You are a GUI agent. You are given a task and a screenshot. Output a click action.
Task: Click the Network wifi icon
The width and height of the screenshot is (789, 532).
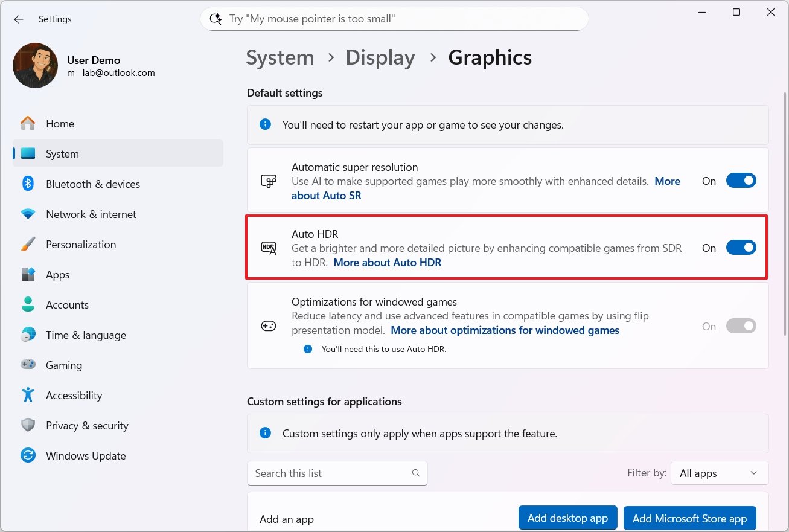point(28,214)
